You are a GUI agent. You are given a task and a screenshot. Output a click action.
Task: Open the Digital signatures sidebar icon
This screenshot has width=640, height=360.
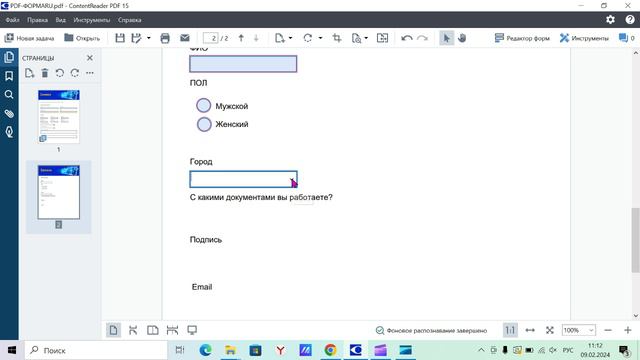[9, 132]
